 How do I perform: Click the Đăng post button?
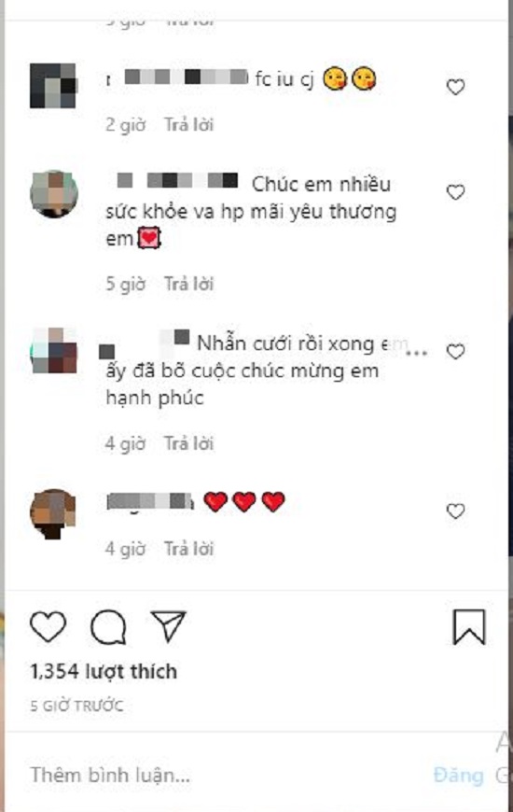(459, 776)
